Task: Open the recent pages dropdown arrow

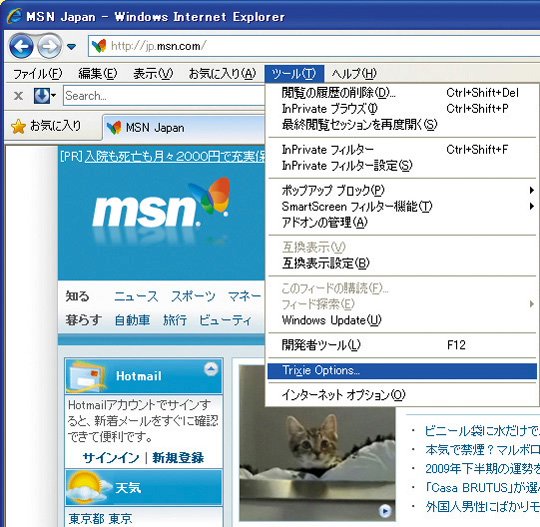Action: click(x=71, y=46)
